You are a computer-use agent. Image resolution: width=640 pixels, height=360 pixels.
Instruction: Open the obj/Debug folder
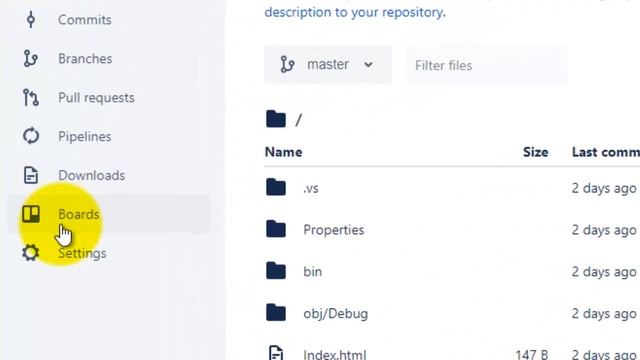point(336,313)
